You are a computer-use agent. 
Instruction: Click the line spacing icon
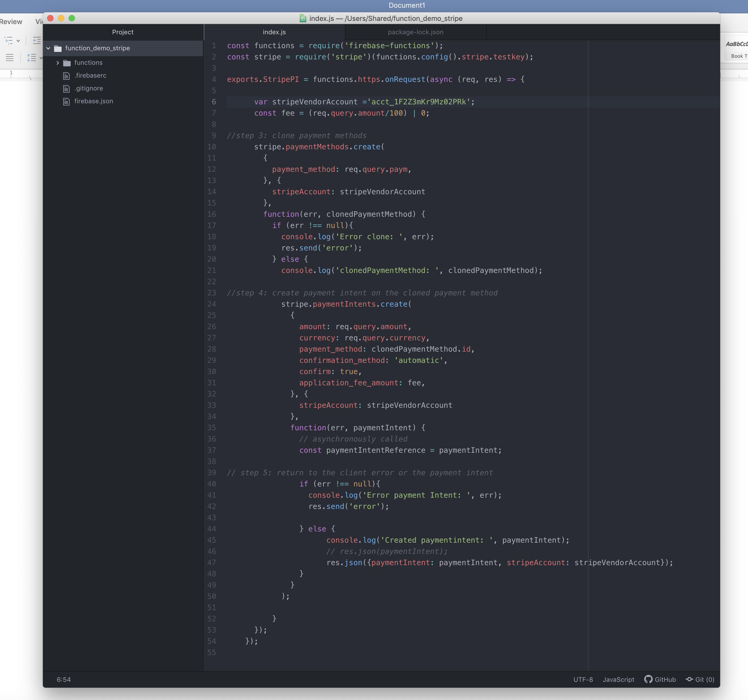(31, 57)
